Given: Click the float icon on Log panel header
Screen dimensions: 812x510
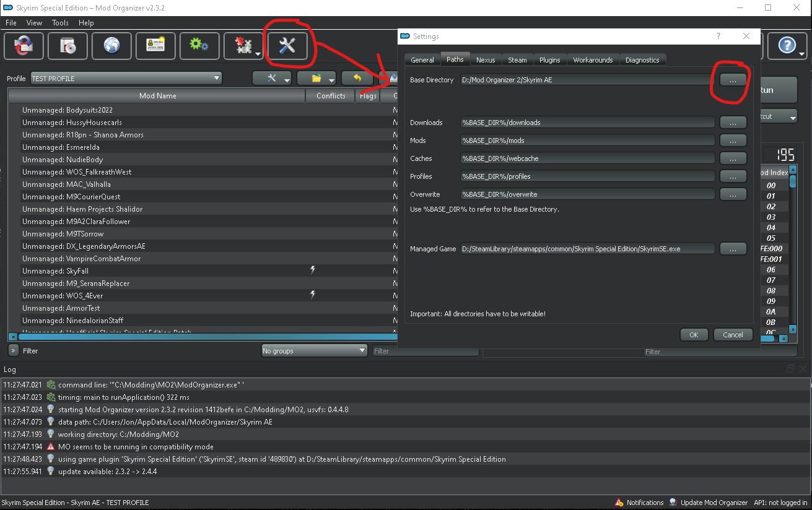Looking at the screenshot, I should click(x=790, y=369).
